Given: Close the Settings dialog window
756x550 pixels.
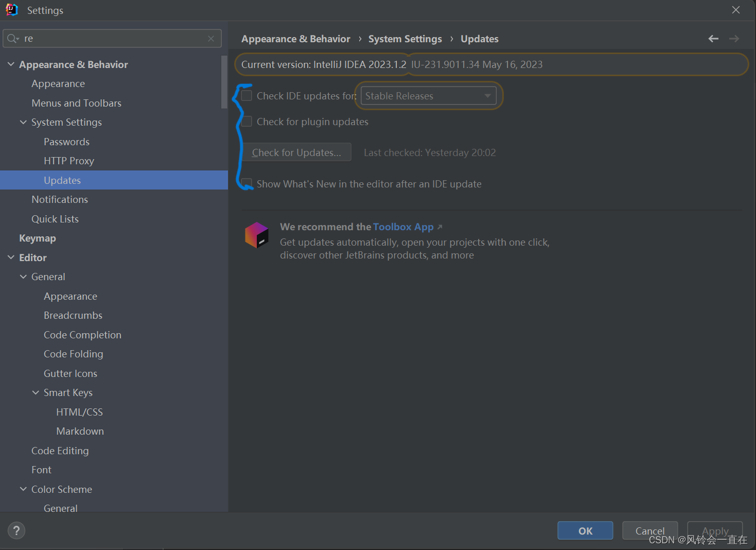Looking at the screenshot, I should (736, 10).
